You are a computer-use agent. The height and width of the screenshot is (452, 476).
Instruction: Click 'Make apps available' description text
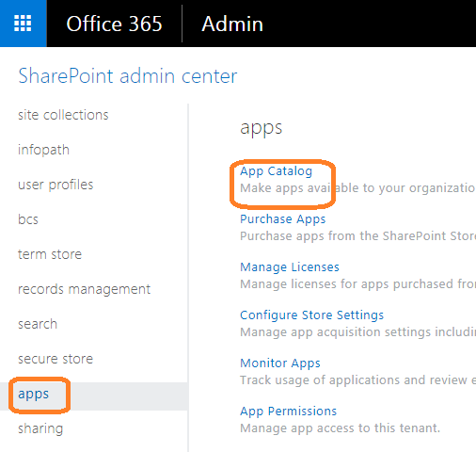[357, 188]
